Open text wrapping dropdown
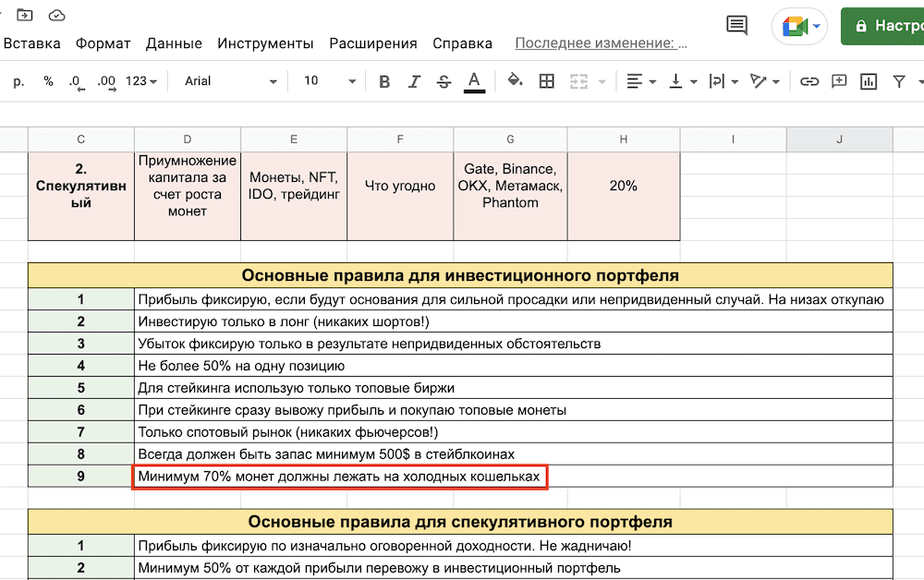Image resolution: width=924 pixels, height=580 pixels. tap(723, 81)
